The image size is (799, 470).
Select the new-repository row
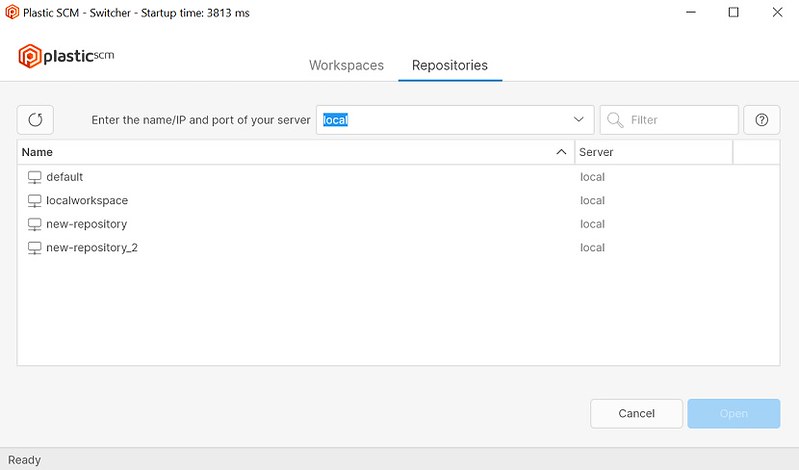click(398, 224)
